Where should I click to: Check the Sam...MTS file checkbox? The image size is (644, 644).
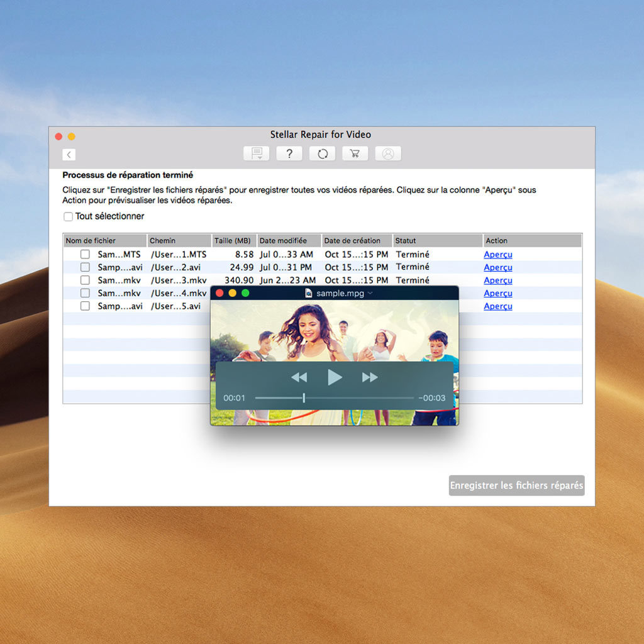coord(85,254)
